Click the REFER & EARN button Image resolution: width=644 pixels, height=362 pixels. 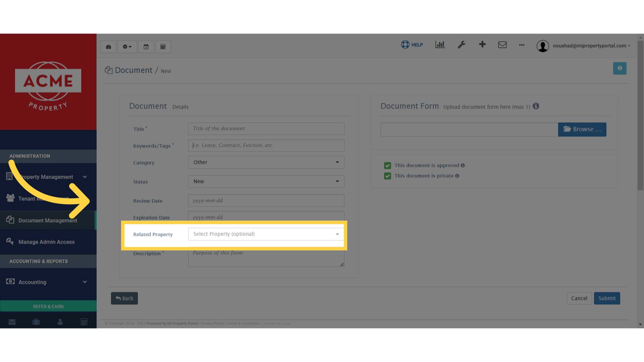pyautogui.click(x=48, y=306)
